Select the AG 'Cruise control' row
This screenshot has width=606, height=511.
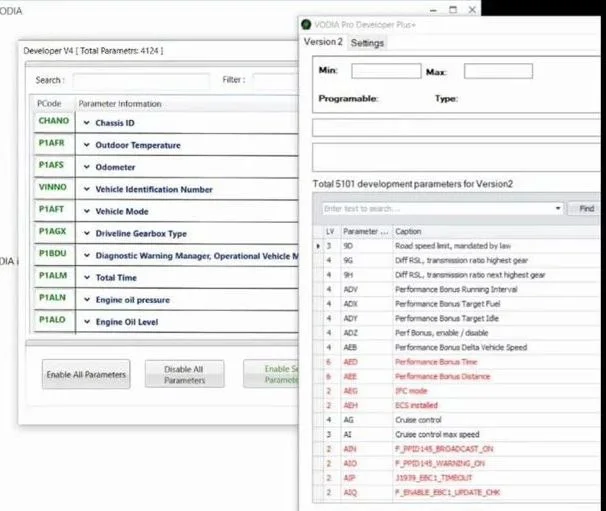[458, 420]
